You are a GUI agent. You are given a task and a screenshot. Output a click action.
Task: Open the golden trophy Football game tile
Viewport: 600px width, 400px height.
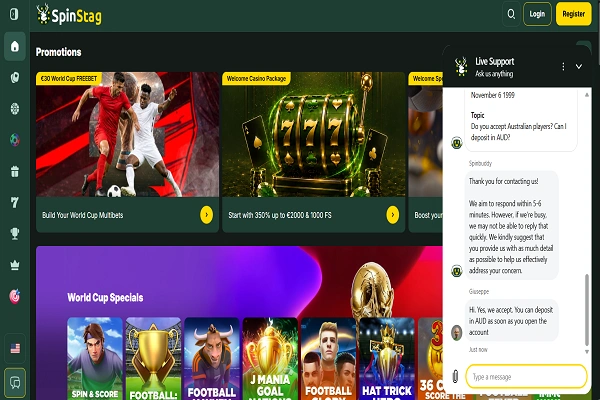click(153, 359)
